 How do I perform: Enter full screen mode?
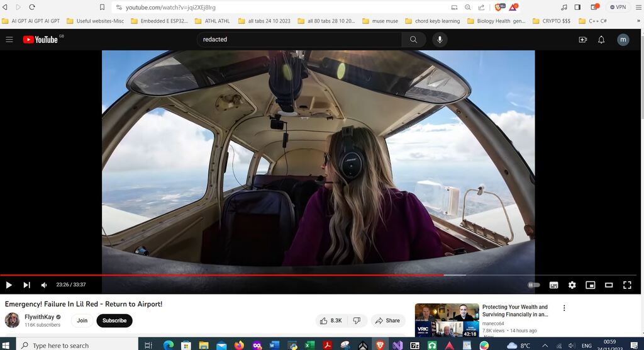click(x=626, y=285)
